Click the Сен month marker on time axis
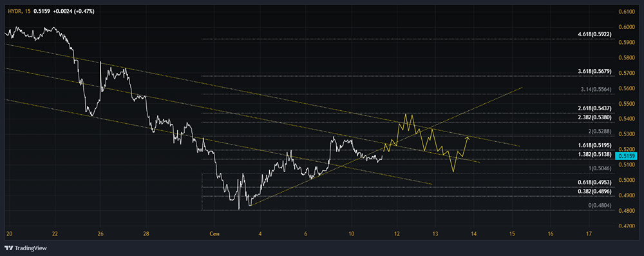The height and width of the screenshot is (256, 644). click(x=214, y=234)
